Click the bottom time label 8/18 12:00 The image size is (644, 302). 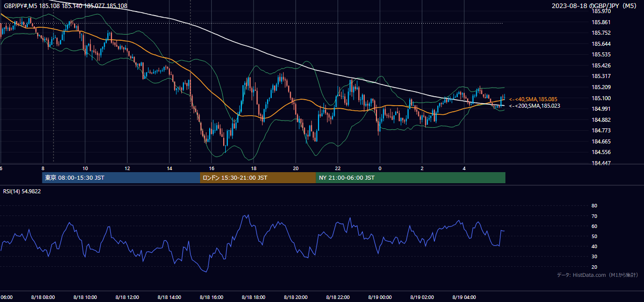coord(127,297)
